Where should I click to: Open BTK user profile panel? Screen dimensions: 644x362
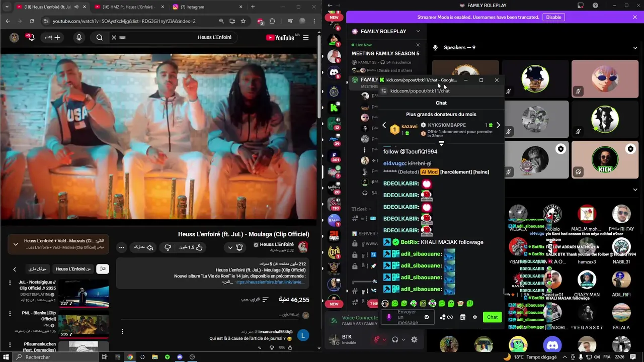[x=349, y=339]
